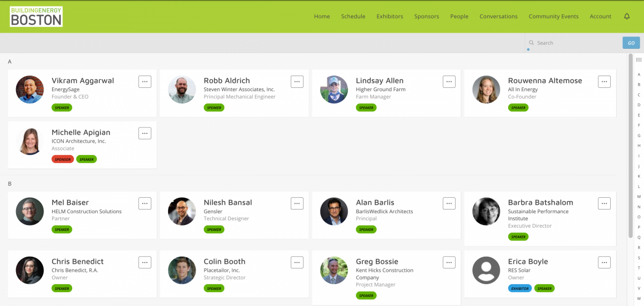644x306 pixels.
Task: Open options menu for Nilesh Bansal
Action: point(297,203)
